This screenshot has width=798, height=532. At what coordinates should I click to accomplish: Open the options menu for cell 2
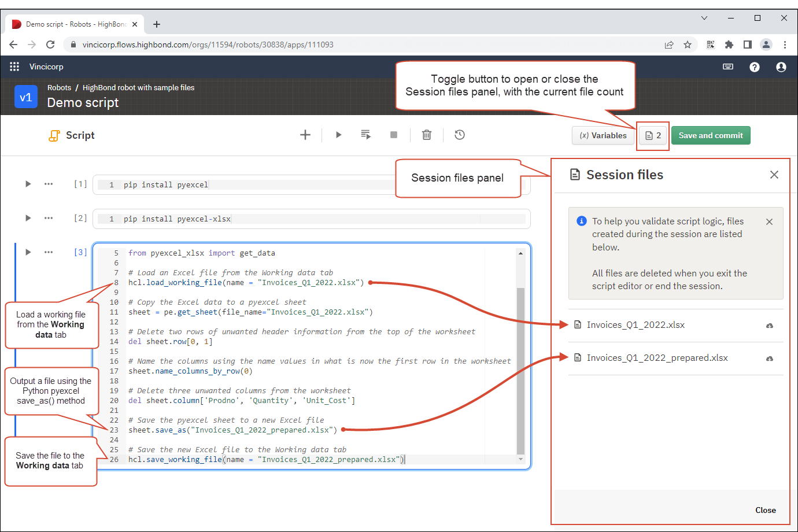tap(49, 218)
